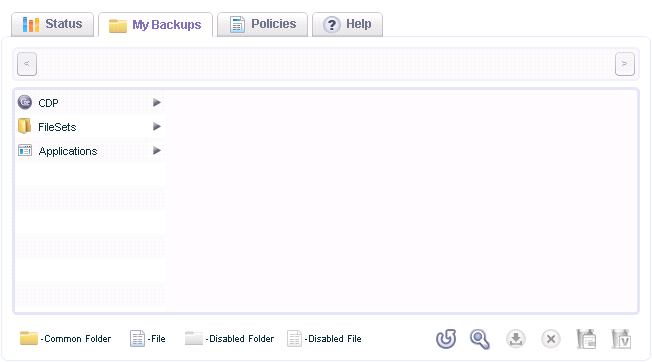This screenshot has width=652, height=362.
Task: Click the refresh spiral icon in bottom toolbar
Action: pos(446,339)
